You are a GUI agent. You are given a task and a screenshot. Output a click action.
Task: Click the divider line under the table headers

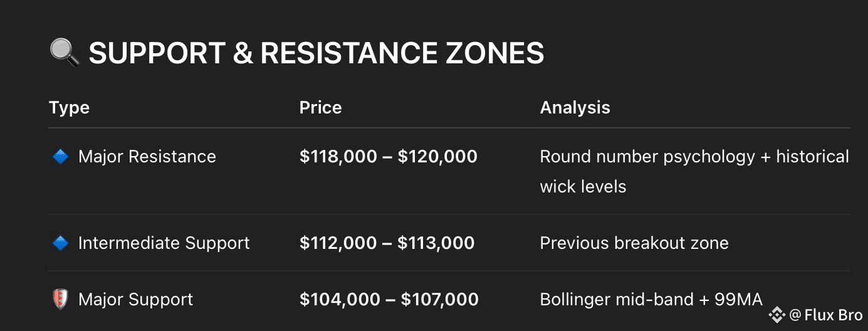tap(449, 128)
